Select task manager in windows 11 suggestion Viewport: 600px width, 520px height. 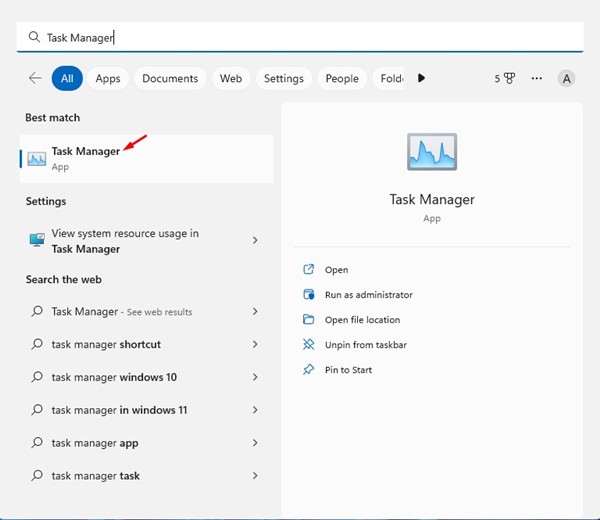coord(147,410)
